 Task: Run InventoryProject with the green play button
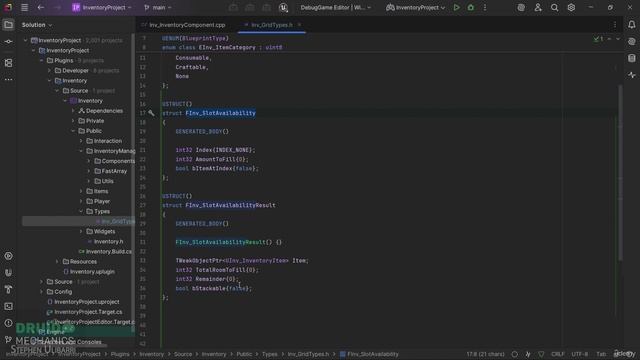click(x=456, y=7)
